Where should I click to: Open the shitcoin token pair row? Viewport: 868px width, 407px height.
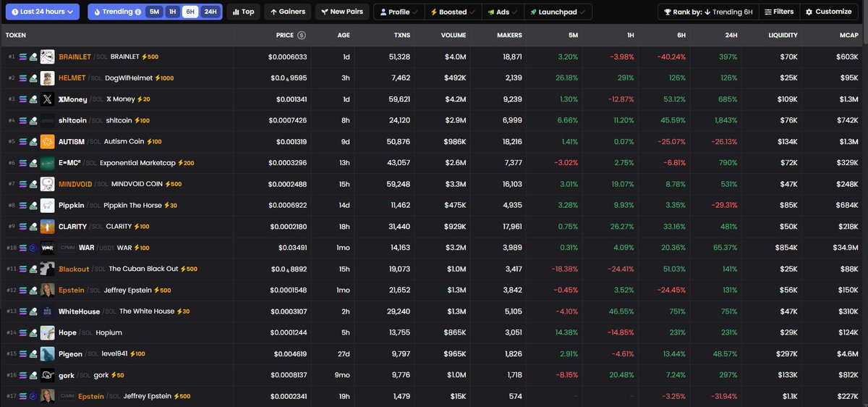click(x=434, y=120)
